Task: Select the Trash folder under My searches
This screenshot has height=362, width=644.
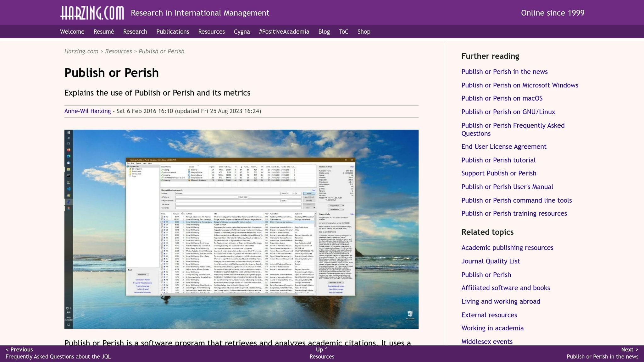Action: [x=134, y=176]
